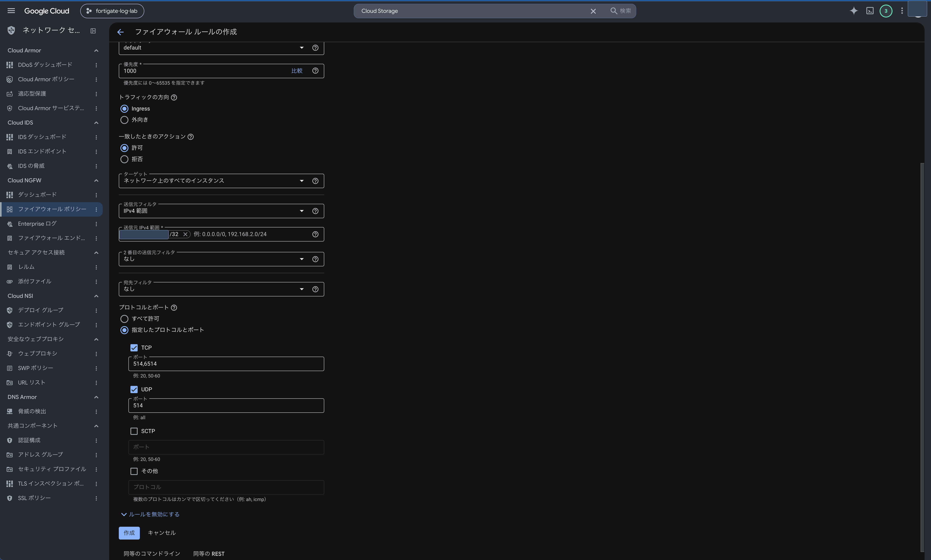
Task: Open the 送信元フィルタ IPv4 範囲 dropdown
Action: tap(221, 211)
